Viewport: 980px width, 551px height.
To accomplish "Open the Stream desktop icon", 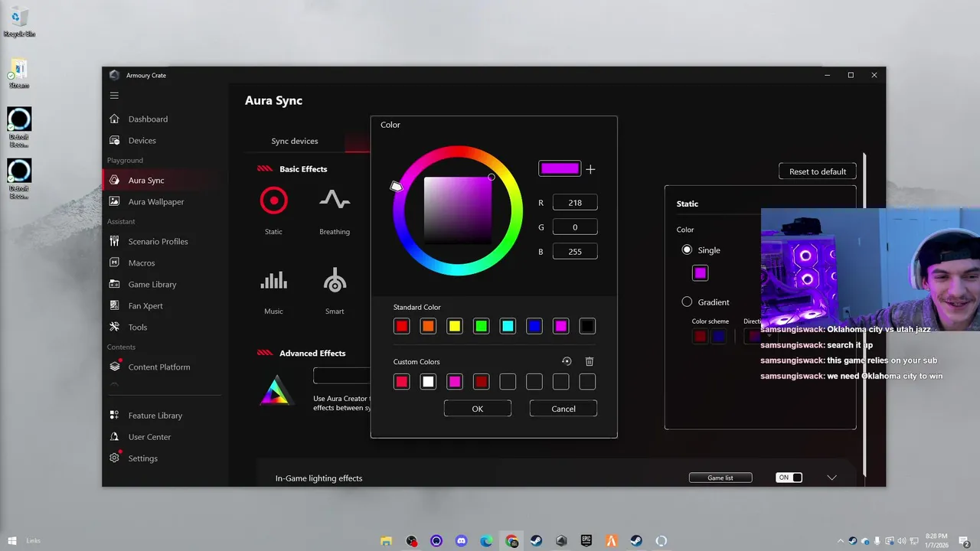I will coord(19,74).
